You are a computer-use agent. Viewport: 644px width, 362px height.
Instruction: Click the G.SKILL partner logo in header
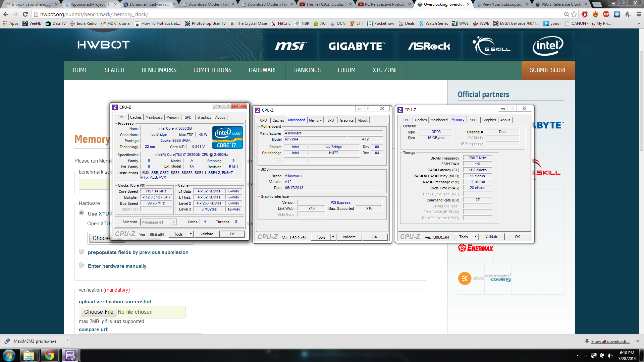pyautogui.click(x=491, y=46)
